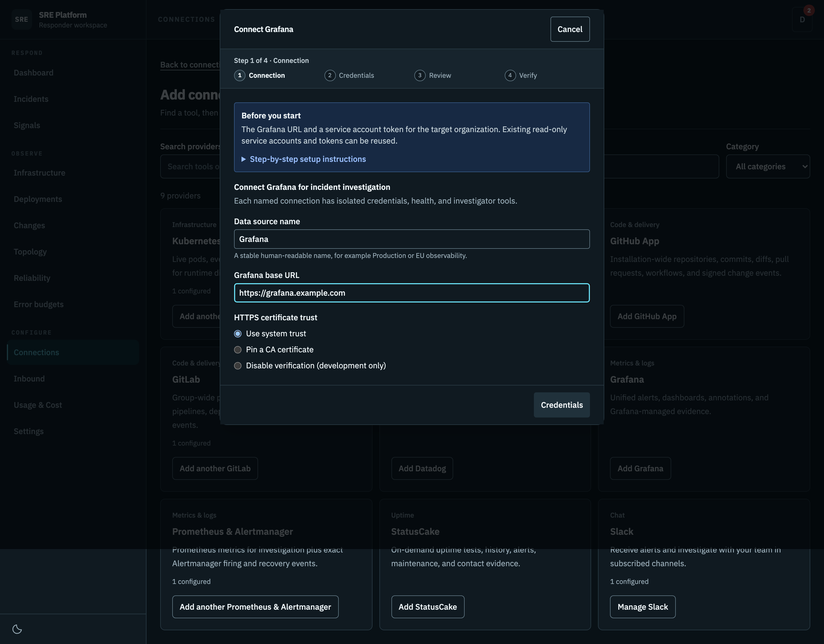Click the 9 providers count text
The width and height of the screenshot is (824, 644).
pos(180,196)
